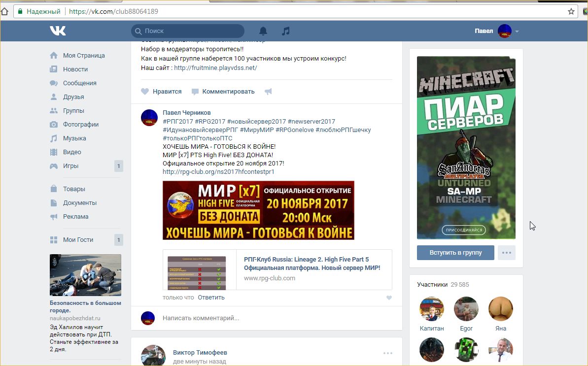Open the three-dots menu beside Вступить в группу

click(x=506, y=253)
